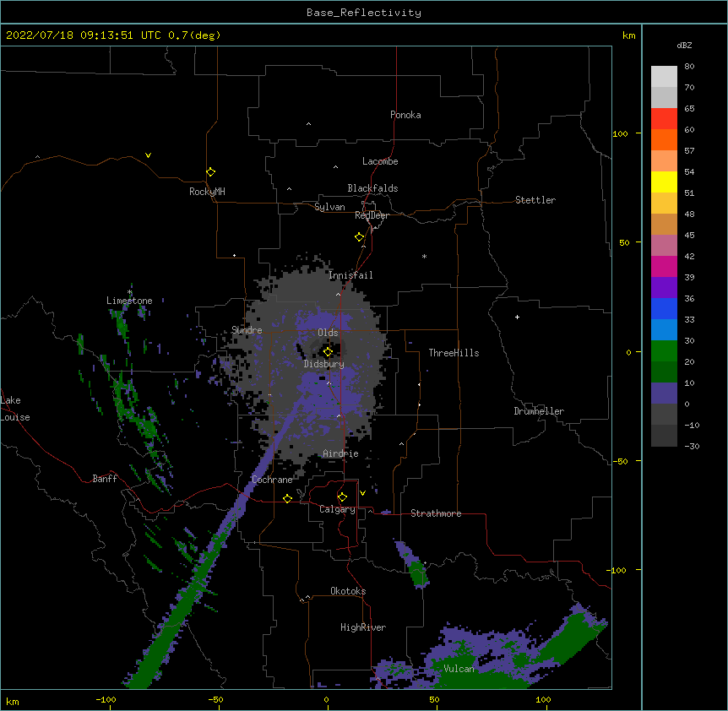The height and width of the screenshot is (711, 728).
Task: Click the Okotoks label
Action: (348, 591)
